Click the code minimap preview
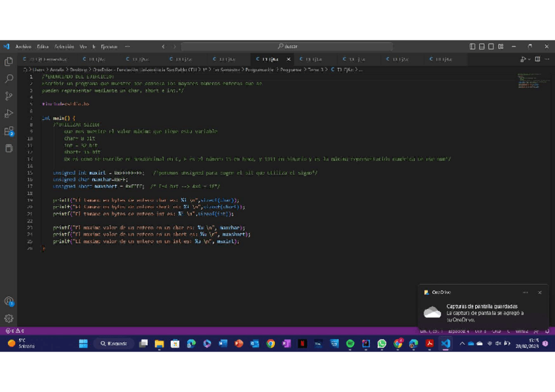This screenshot has width=555, height=392. (530, 80)
